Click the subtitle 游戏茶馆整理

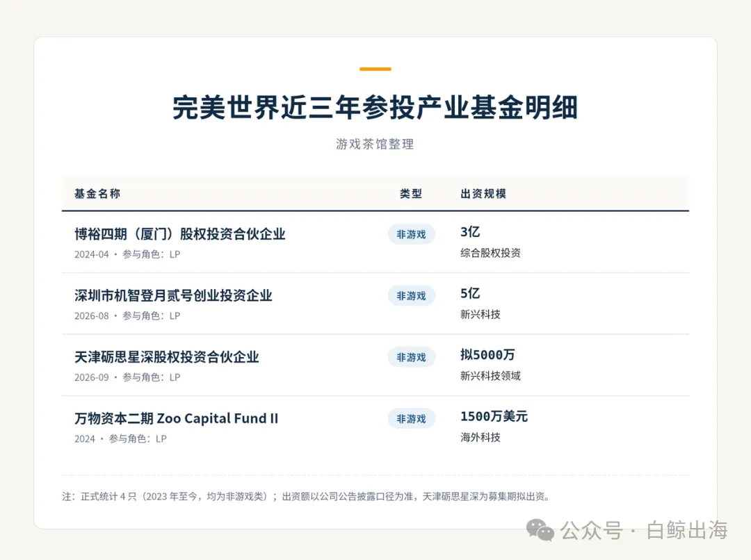point(375,144)
